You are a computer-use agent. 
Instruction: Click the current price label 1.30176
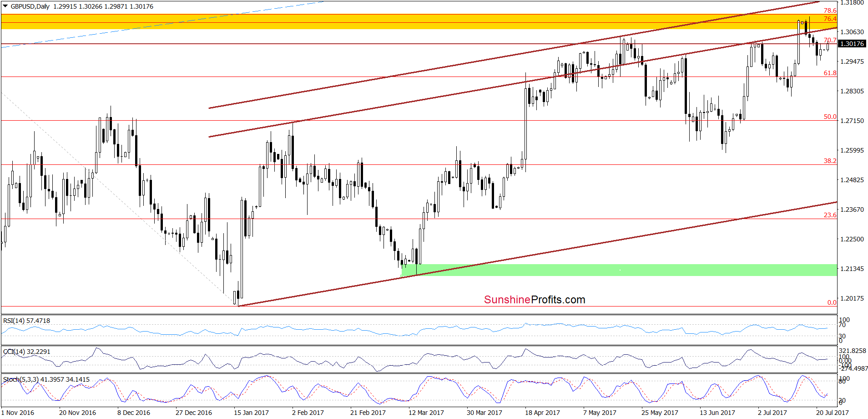tap(852, 44)
